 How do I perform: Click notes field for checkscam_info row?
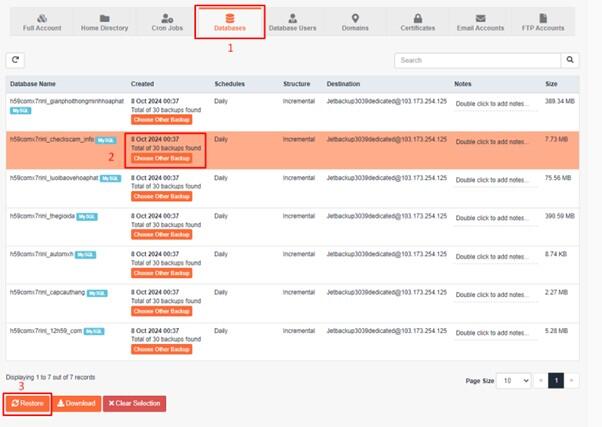coord(495,142)
